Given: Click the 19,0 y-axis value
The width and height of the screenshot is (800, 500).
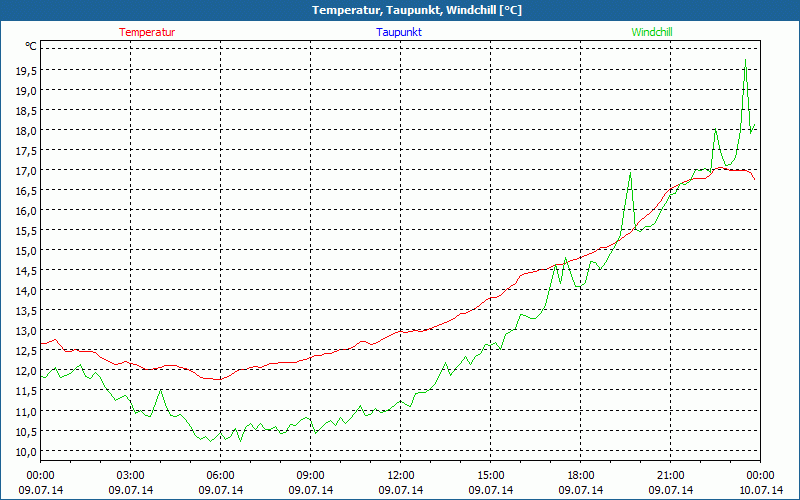Looking at the screenshot, I should 26,90.
